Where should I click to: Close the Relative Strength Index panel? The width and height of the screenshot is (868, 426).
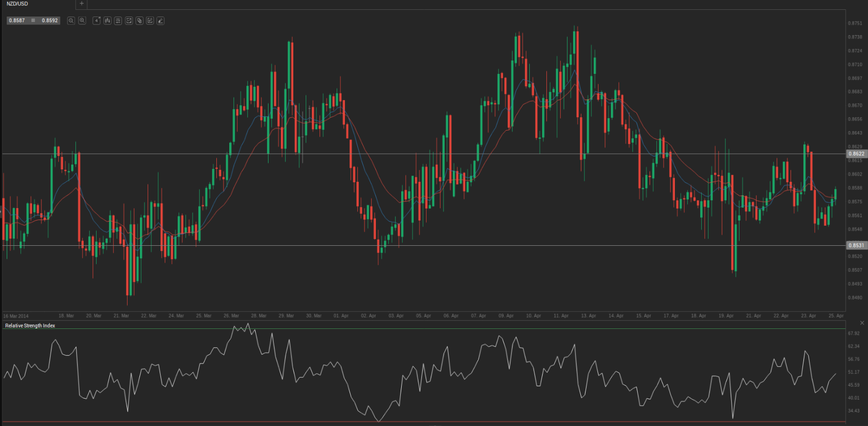862,323
